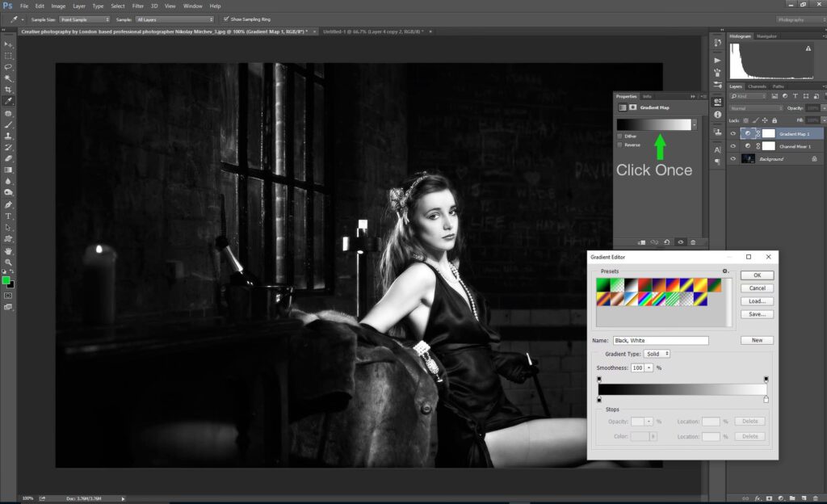Select the Crop tool
827x504 pixels.
coord(8,90)
